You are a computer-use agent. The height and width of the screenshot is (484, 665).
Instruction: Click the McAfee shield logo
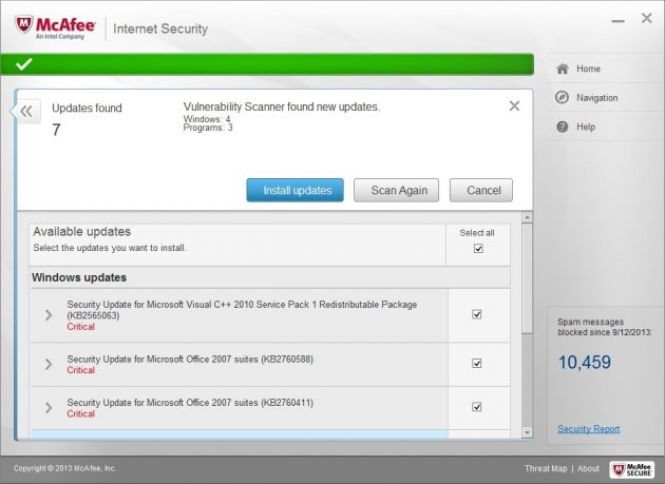pyautogui.click(x=24, y=25)
